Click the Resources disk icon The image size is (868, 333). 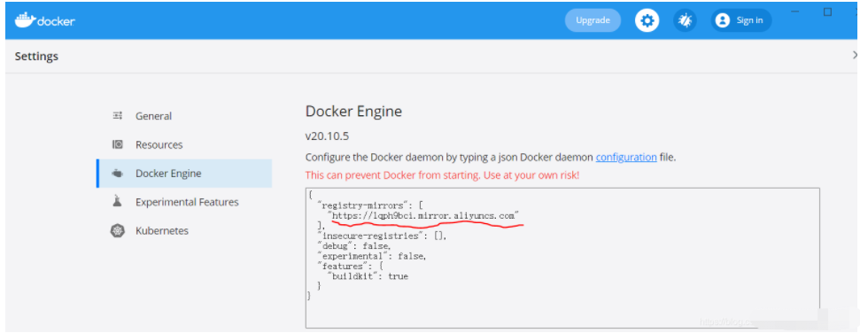pos(117,144)
